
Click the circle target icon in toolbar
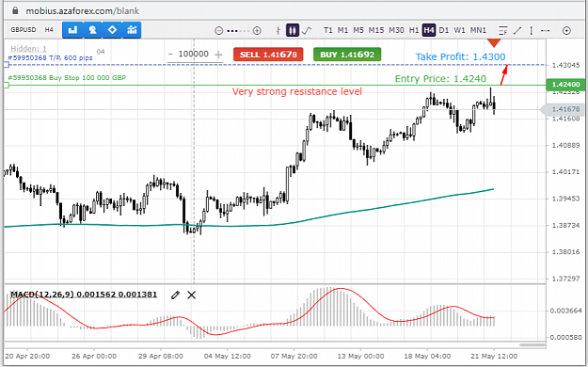[566, 31]
